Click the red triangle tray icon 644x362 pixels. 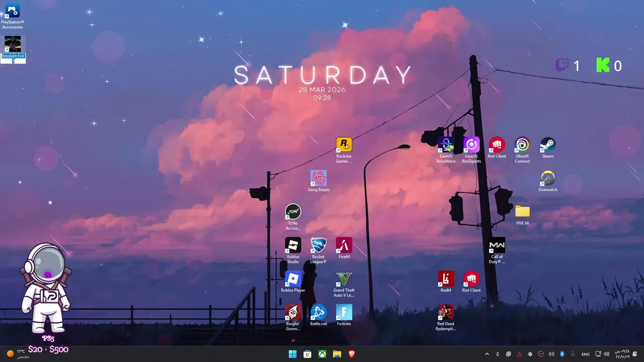tap(519, 354)
